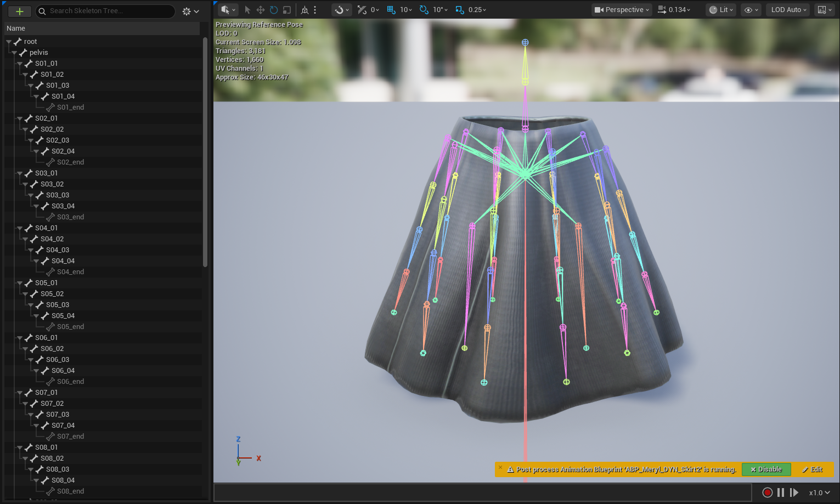Screen dimensions: 840x504
Task: Step forward one frame
Action: pos(794,492)
